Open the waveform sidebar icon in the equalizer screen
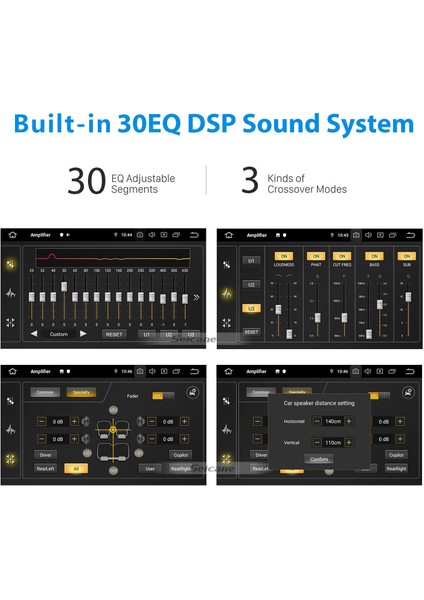This screenshot has height=600, width=424. coord(11,293)
